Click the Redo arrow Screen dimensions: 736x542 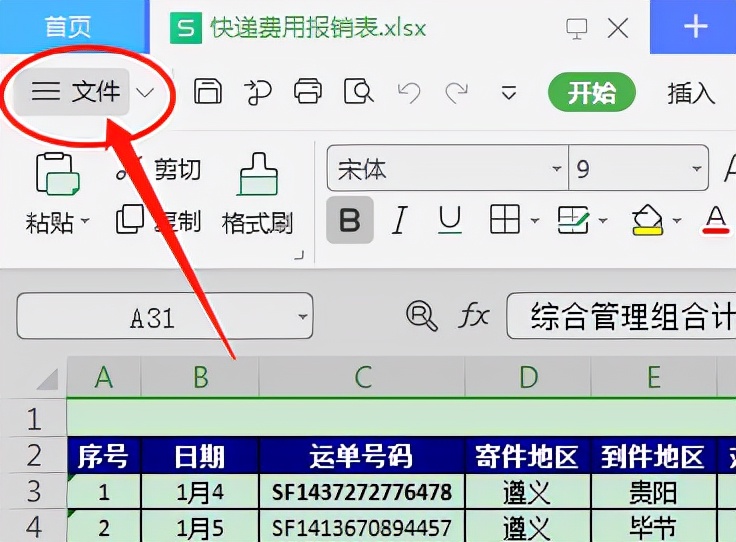click(x=457, y=92)
